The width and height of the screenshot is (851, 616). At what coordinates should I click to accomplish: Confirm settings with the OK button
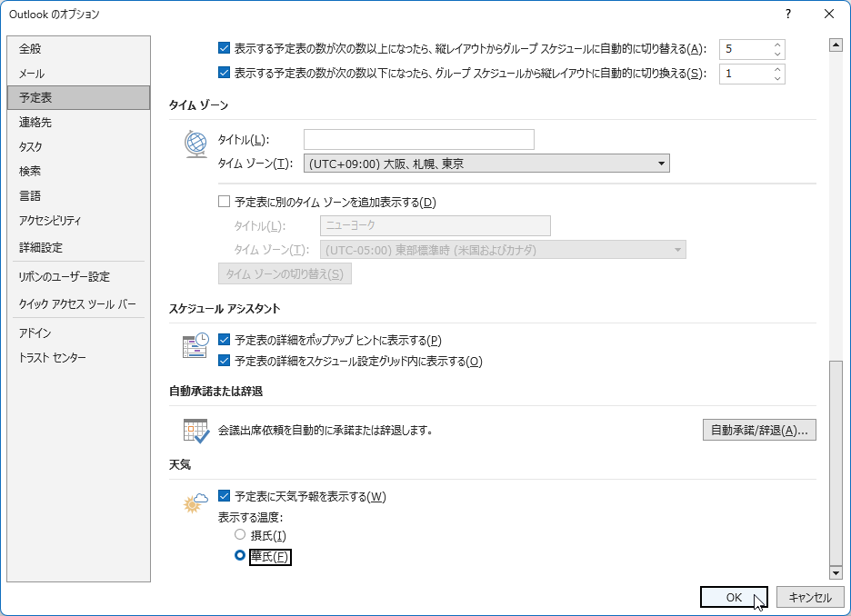click(734, 597)
